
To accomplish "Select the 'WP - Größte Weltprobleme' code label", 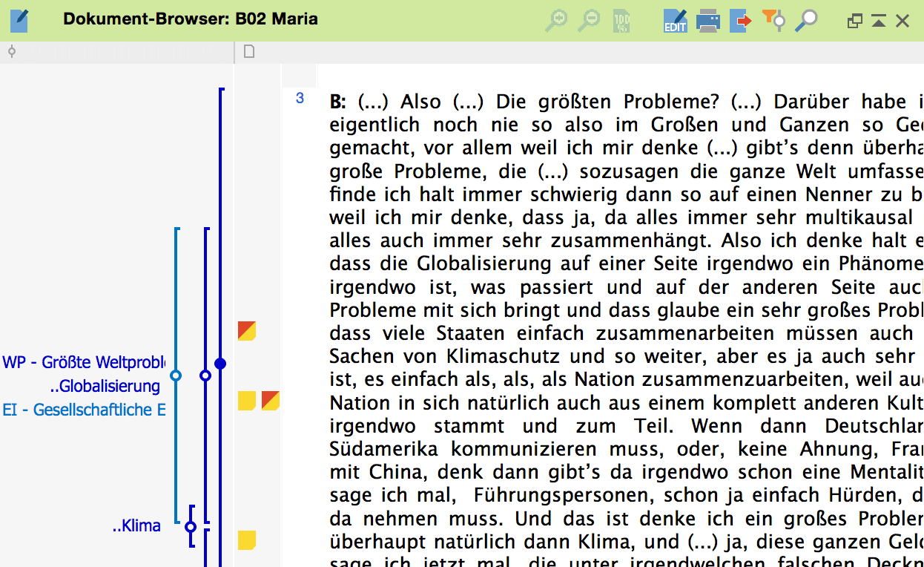I will (x=83, y=362).
